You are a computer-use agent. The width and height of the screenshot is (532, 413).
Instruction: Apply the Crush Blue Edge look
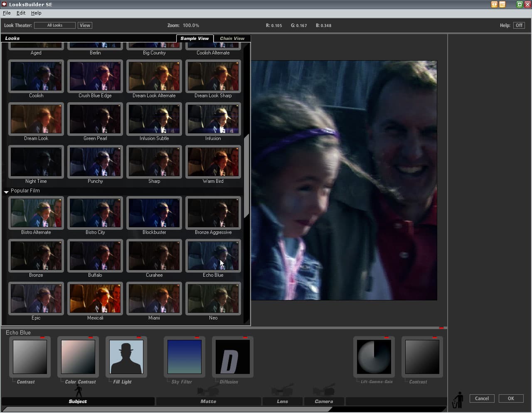click(95, 76)
